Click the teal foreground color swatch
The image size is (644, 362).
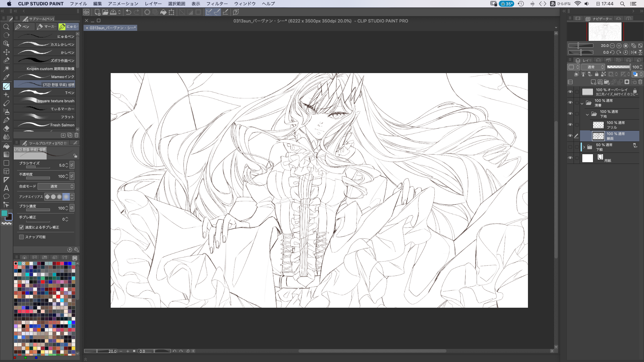[4, 214]
